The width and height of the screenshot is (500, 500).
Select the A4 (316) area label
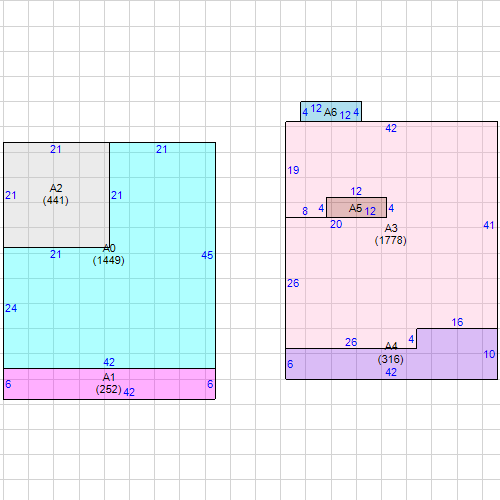point(391,353)
